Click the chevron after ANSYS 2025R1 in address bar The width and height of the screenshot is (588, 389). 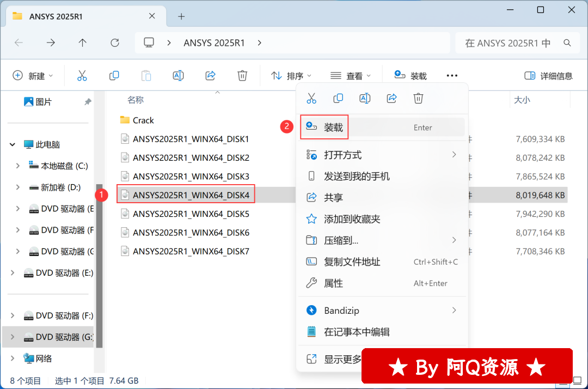[x=260, y=42]
